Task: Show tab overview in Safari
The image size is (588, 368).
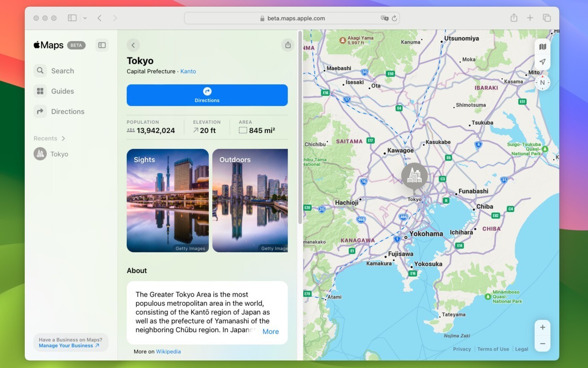Action: pyautogui.click(x=547, y=18)
